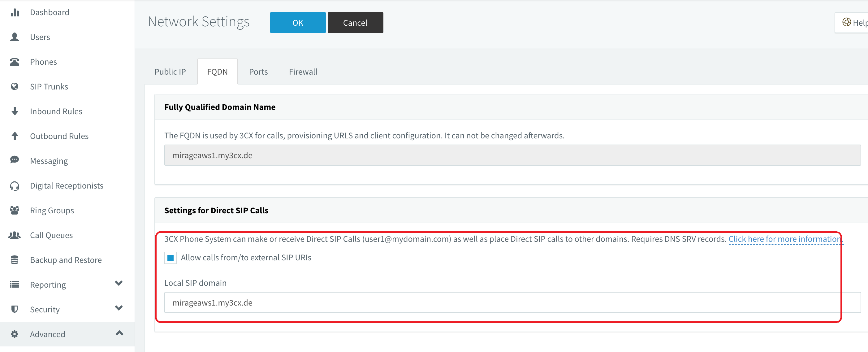Open Digital Receptionists menu item
The image size is (868, 352).
67,186
